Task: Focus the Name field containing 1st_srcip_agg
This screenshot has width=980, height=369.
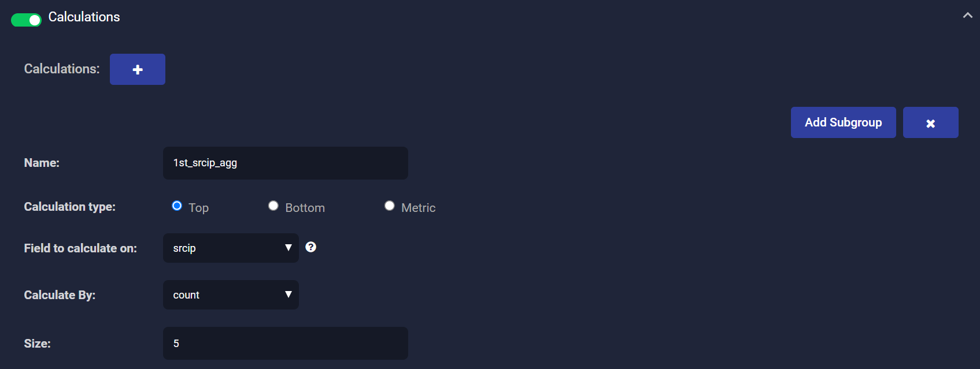Action: tap(285, 163)
